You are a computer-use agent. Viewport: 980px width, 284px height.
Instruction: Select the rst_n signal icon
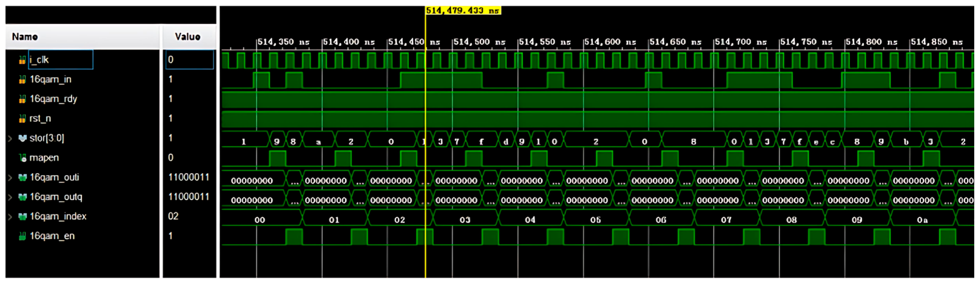[x=22, y=118]
